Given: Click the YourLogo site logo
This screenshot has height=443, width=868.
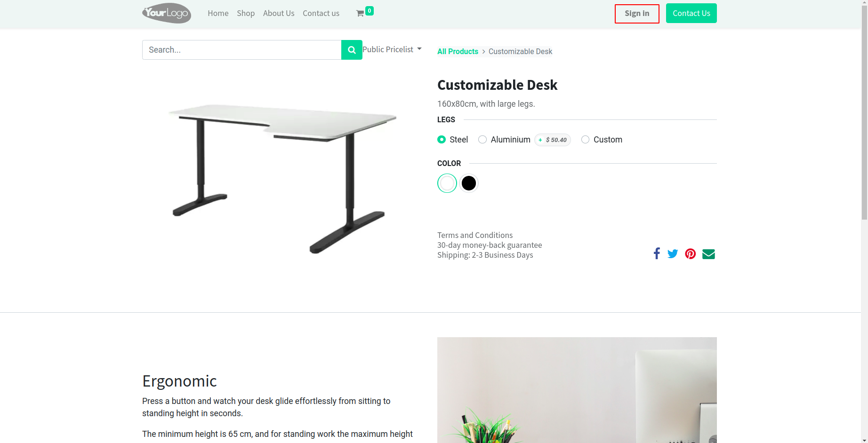Looking at the screenshot, I should click(167, 13).
